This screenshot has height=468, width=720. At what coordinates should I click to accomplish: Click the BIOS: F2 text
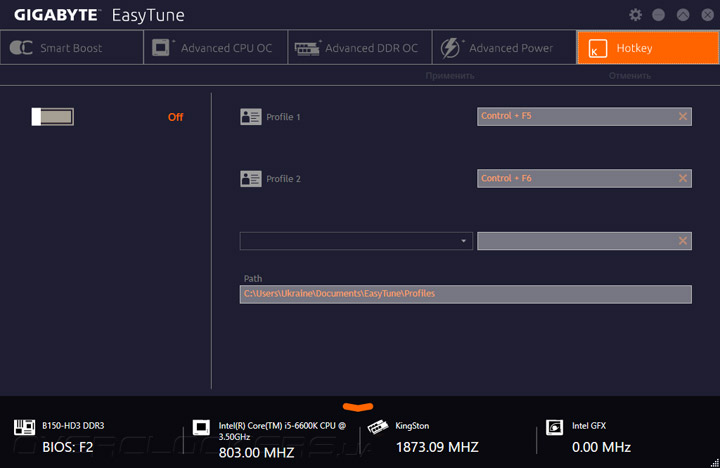point(68,447)
